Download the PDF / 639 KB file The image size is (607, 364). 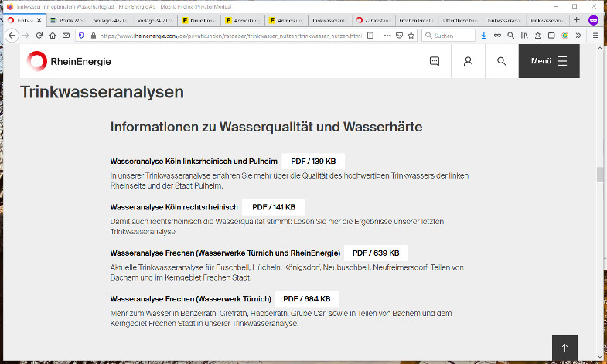coord(376,253)
